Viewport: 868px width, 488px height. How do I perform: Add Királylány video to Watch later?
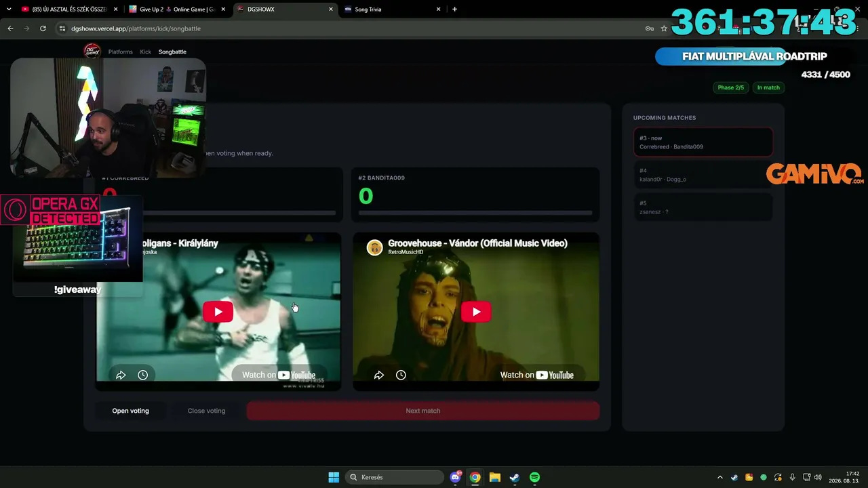click(x=142, y=375)
